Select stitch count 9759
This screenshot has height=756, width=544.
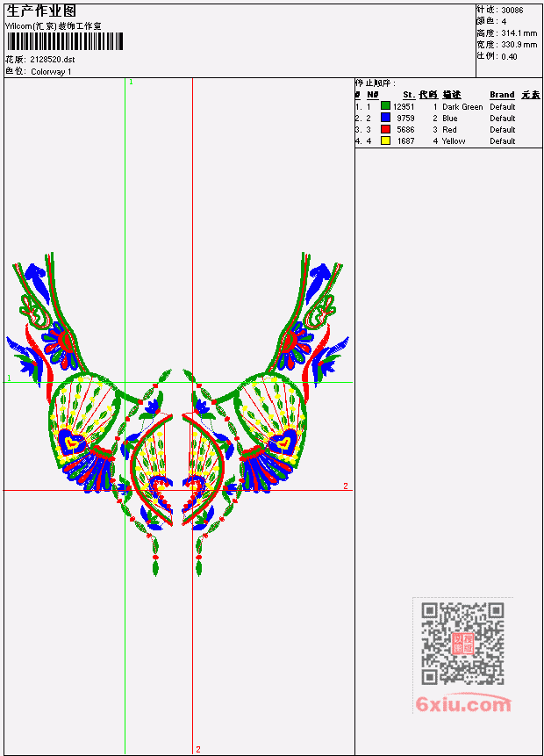[x=405, y=119]
